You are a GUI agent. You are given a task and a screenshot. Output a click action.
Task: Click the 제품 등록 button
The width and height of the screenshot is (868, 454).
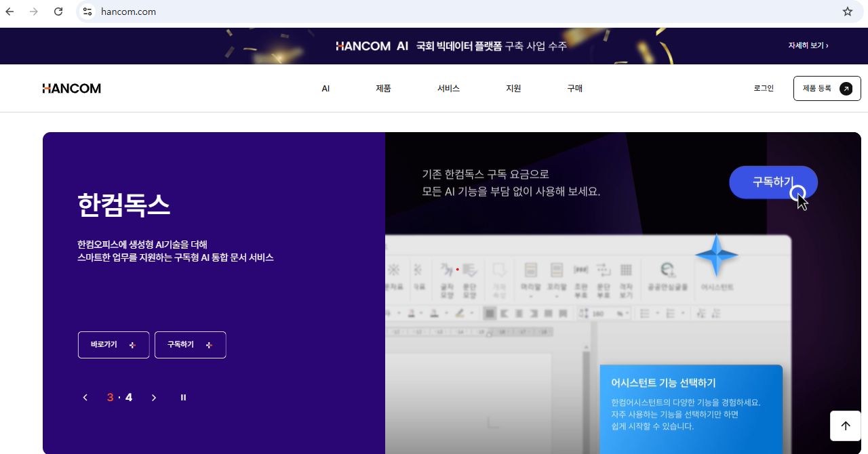click(827, 88)
